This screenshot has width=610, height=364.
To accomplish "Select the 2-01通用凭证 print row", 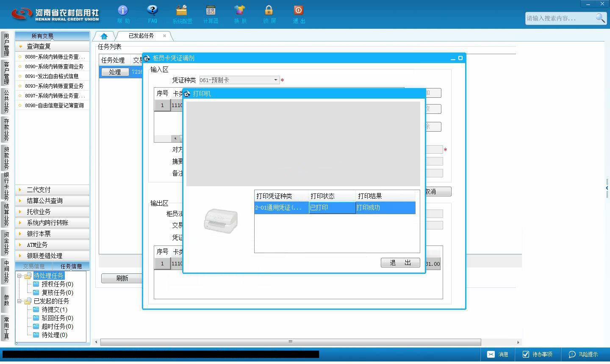I will pyautogui.click(x=335, y=207).
